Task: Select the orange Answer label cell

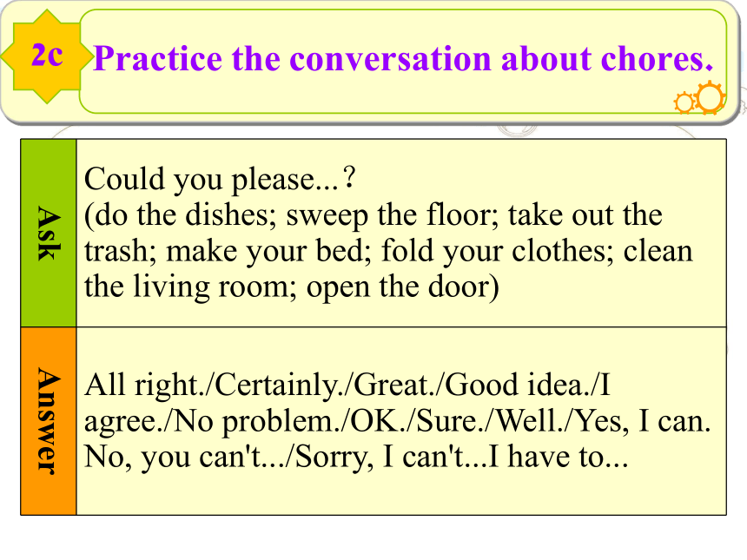Action: click(x=49, y=421)
